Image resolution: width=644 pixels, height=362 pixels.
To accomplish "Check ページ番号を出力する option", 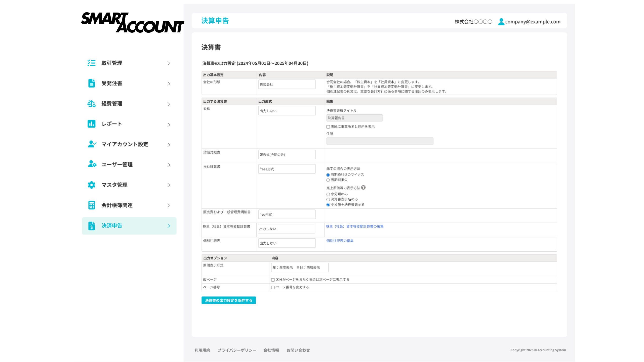I will (x=273, y=287).
